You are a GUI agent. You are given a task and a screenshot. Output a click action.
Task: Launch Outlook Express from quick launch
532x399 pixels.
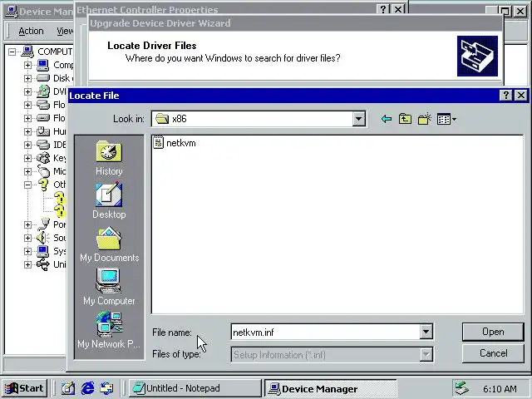pyautogui.click(x=107, y=388)
